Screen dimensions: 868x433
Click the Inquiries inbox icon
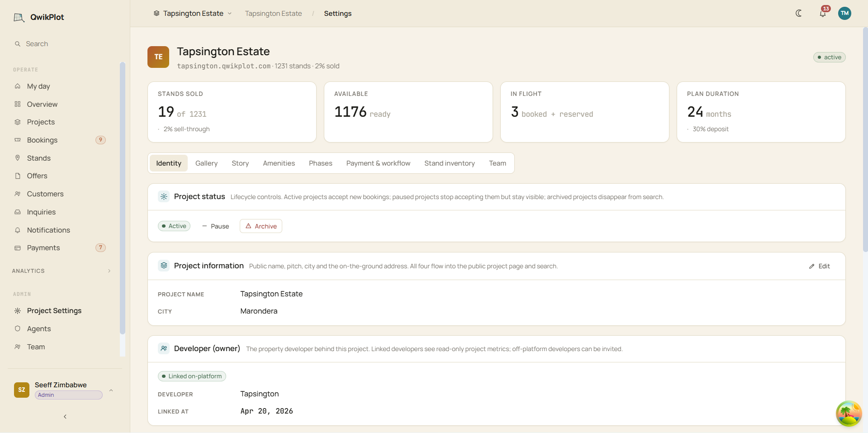coord(18,212)
